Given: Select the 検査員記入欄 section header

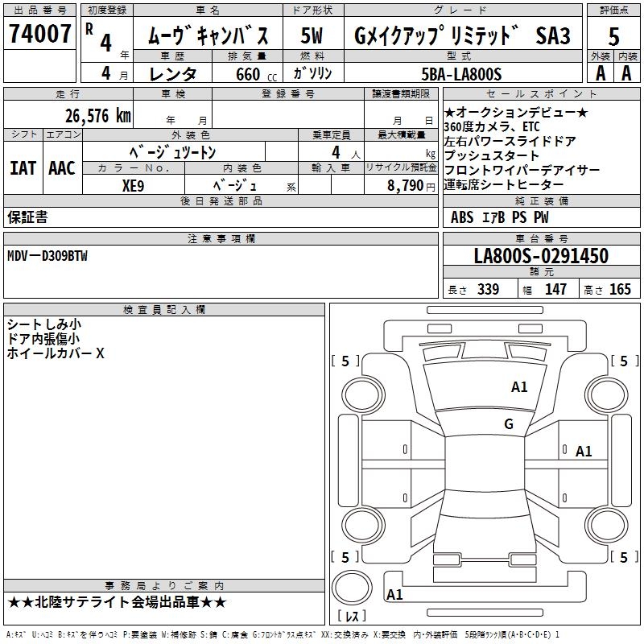Looking at the screenshot, I should [164, 310].
